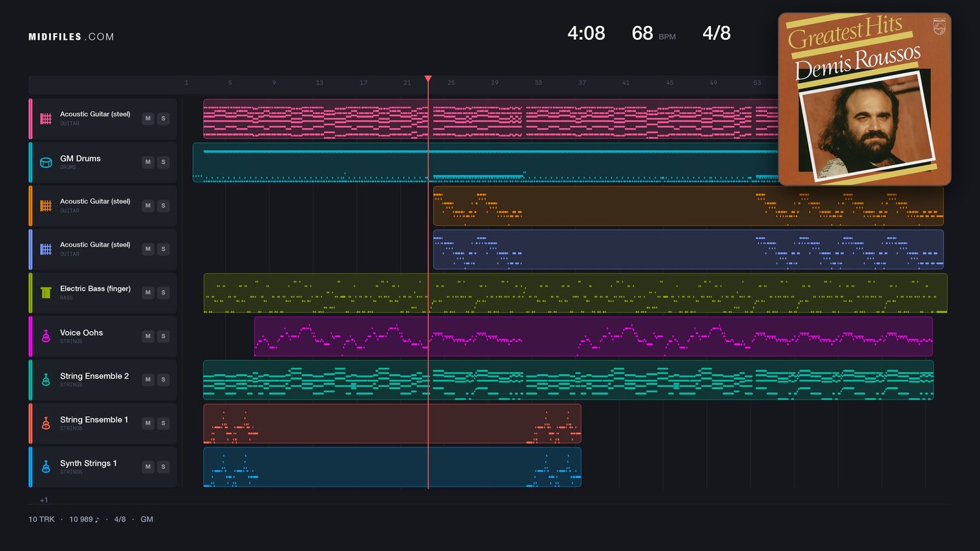The width and height of the screenshot is (980, 551).
Task: Solo the orange Acoustic Guitar track
Action: [163, 206]
